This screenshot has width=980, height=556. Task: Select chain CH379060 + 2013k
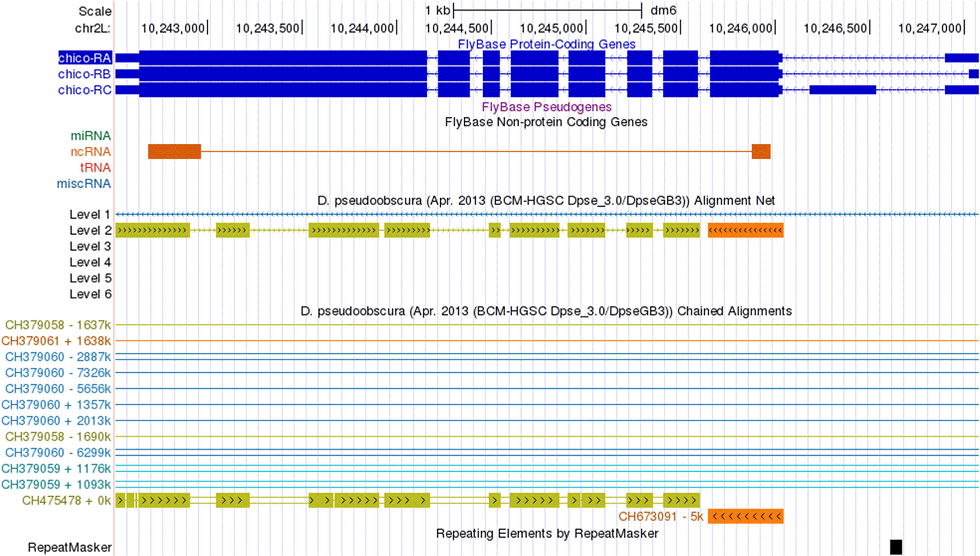pos(56,421)
